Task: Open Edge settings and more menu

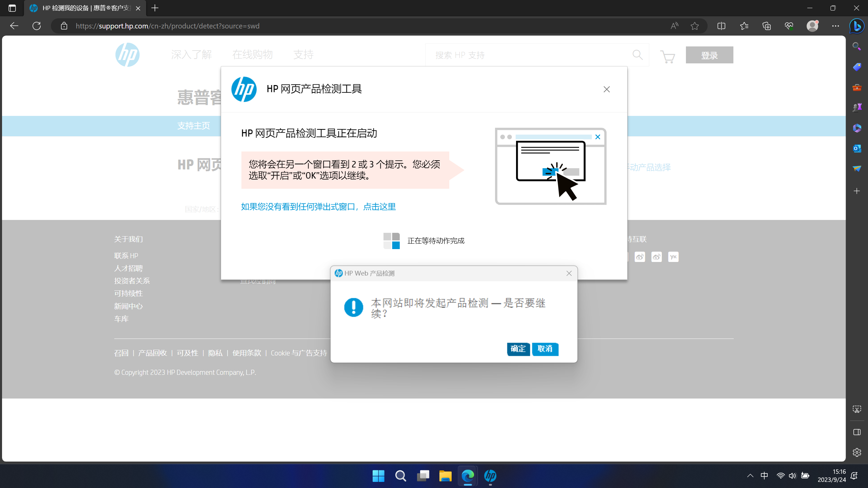Action: click(835, 26)
